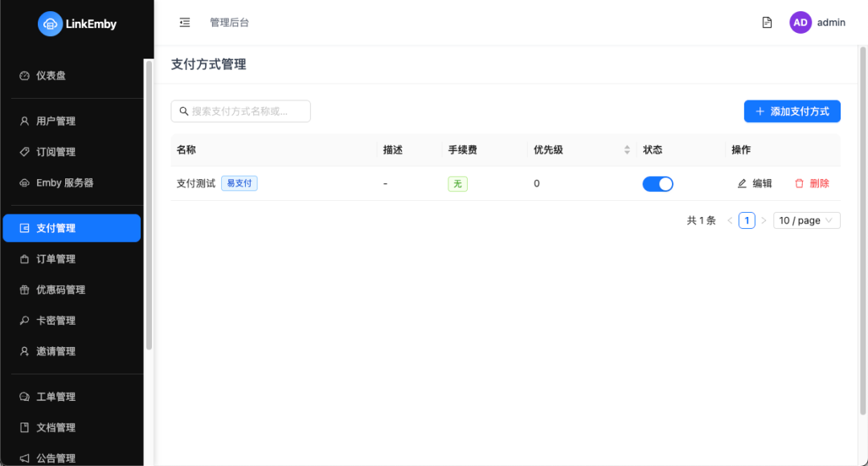Select 优惠码管理 in the sidebar

pos(58,289)
